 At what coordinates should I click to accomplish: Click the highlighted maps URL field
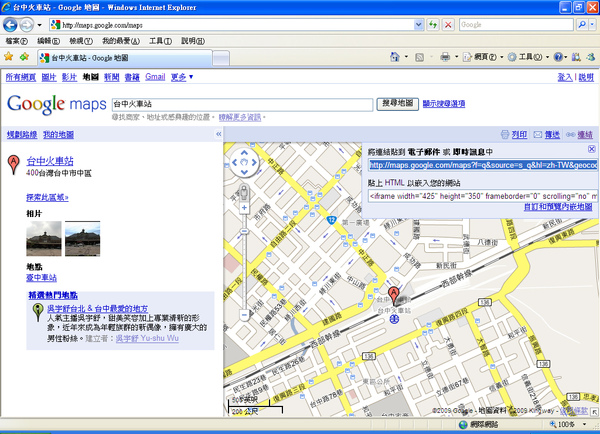click(x=483, y=165)
